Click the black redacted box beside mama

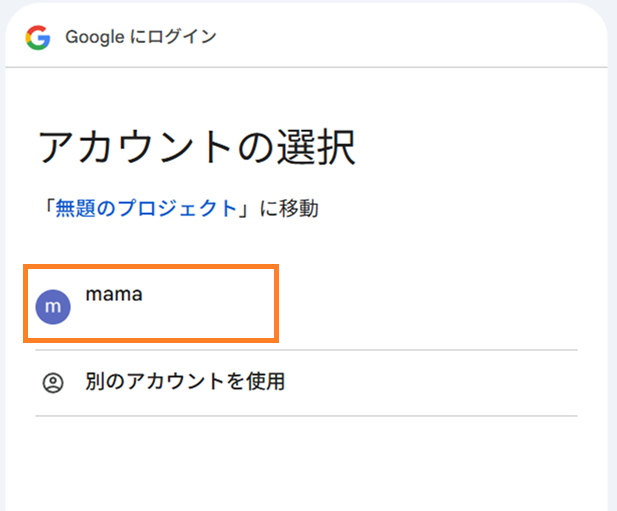[160, 293]
